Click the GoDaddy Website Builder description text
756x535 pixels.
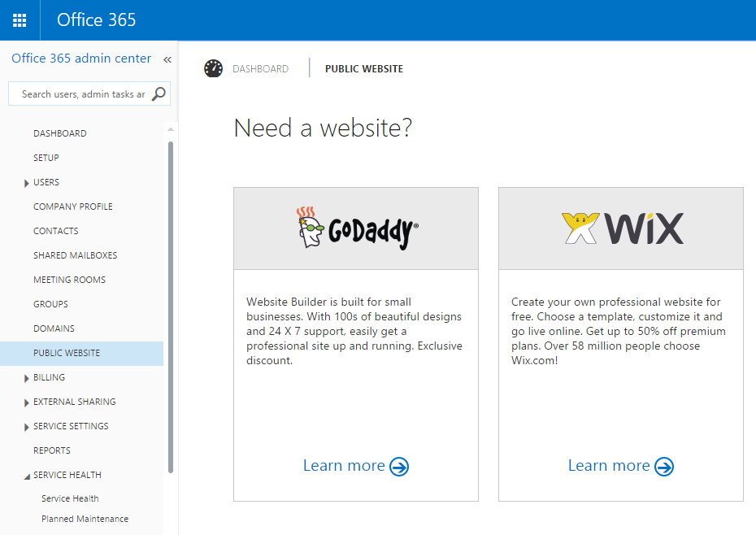[354, 332]
